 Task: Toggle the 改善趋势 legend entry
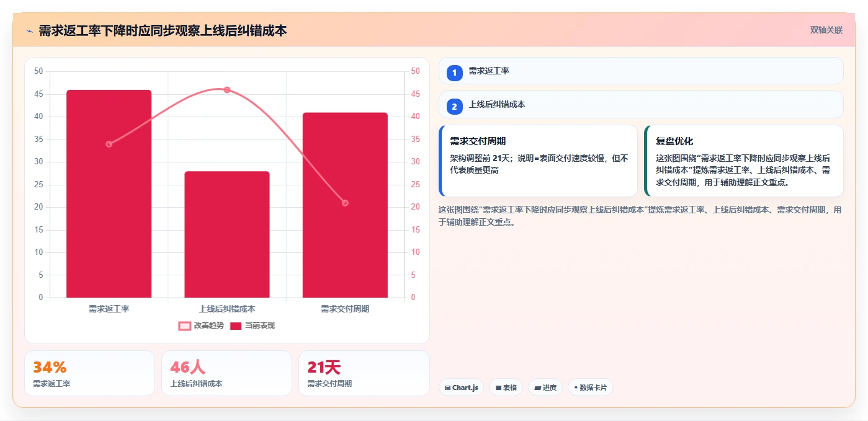[x=202, y=326]
